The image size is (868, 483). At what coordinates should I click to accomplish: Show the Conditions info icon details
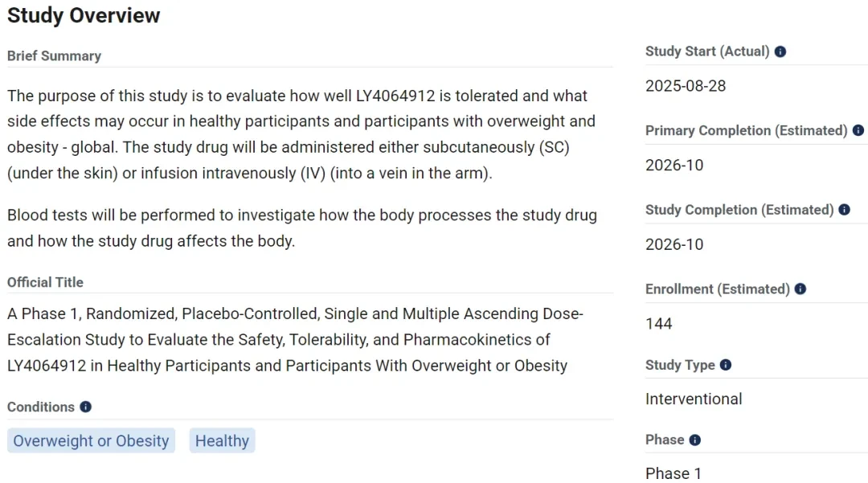pyautogui.click(x=85, y=407)
